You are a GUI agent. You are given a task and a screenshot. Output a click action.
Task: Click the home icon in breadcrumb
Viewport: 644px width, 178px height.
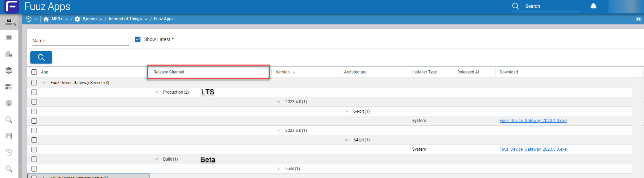[x=46, y=19]
